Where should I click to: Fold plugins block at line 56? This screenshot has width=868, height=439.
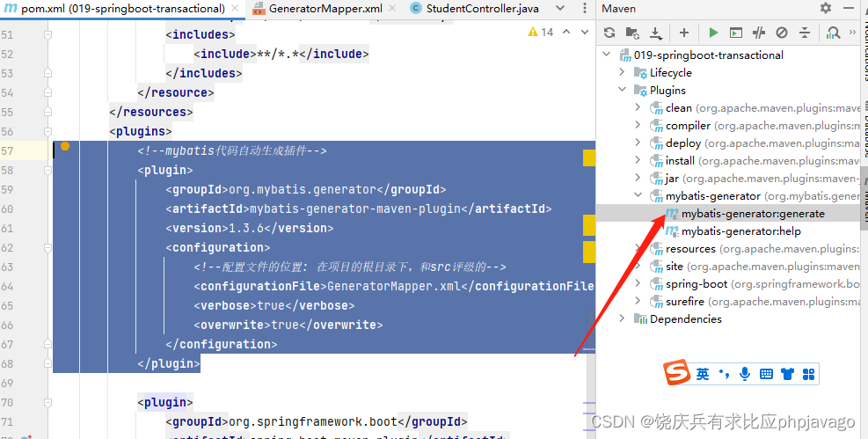48,131
